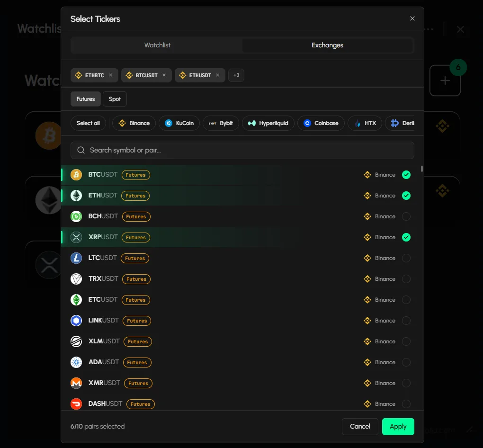Click the Binance logo in the LTCUSDT row
483x448 pixels.
pyautogui.click(x=367, y=258)
